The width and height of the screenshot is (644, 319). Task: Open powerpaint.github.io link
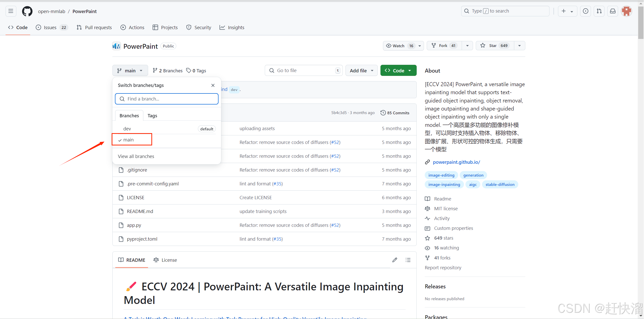pyautogui.click(x=456, y=162)
